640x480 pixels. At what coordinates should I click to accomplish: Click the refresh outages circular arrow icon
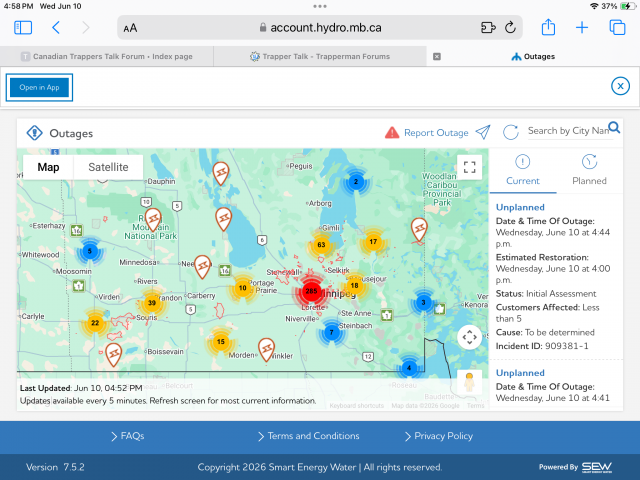click(x=510, y=132)
